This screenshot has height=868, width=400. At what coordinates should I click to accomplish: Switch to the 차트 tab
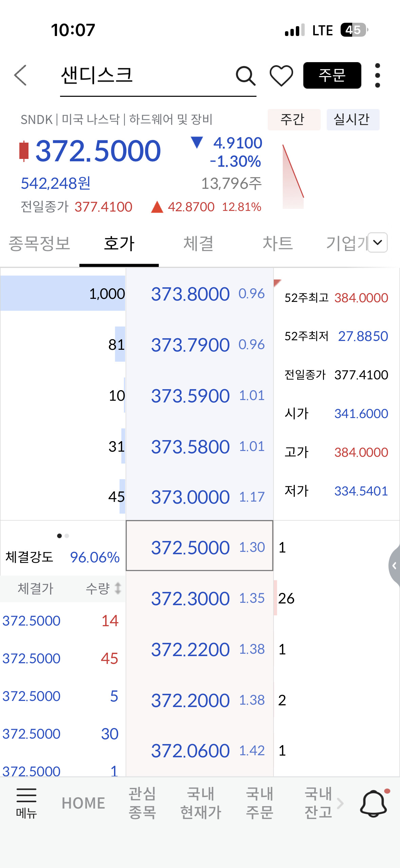coord(278,243)
